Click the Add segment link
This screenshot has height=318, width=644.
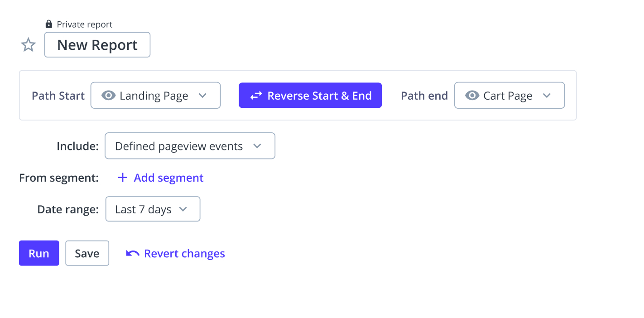pos(168,178)
